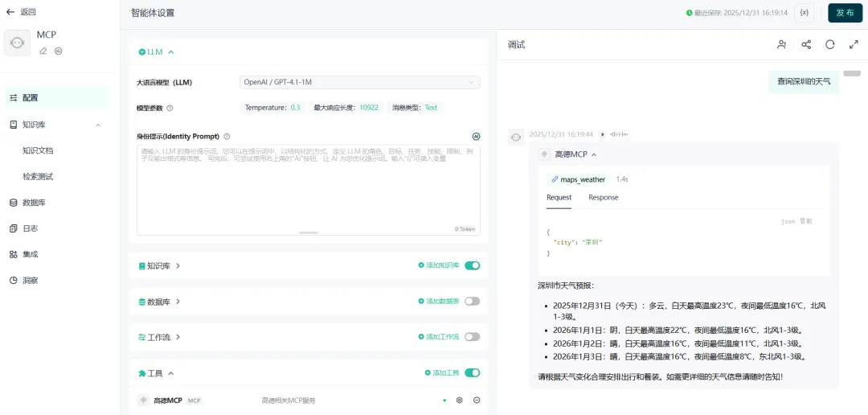Click the 发布 publish button

(x=845, y=13)
